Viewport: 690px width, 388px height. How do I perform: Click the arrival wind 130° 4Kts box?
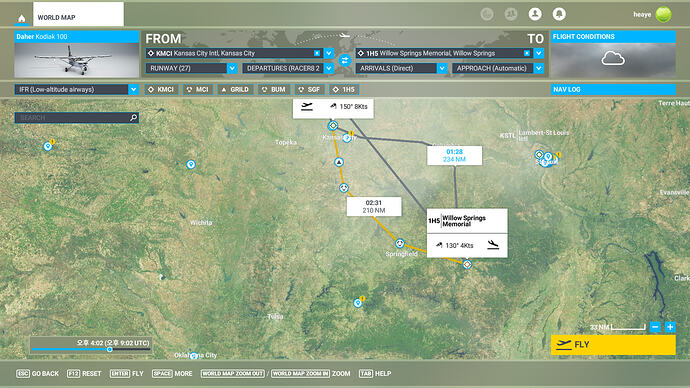pos(467,245)
